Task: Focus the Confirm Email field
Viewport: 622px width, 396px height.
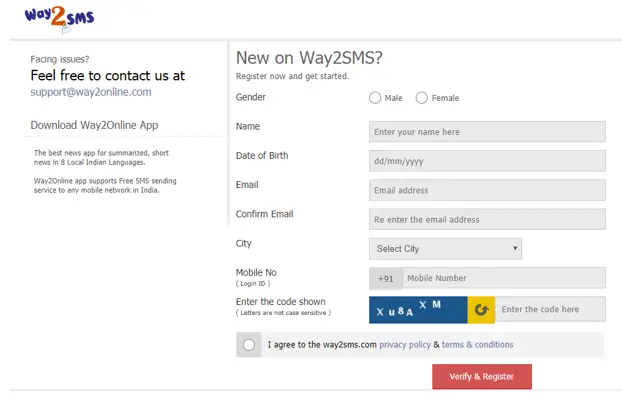Action: [x=487, y=219]
